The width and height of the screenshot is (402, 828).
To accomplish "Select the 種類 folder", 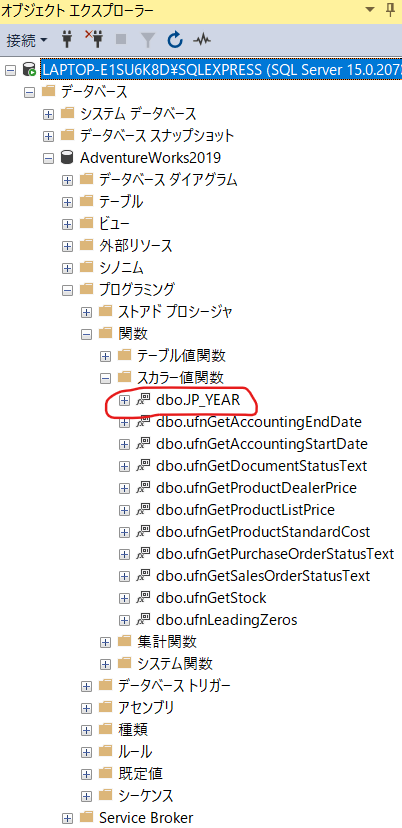I will [x=133, y=730].
